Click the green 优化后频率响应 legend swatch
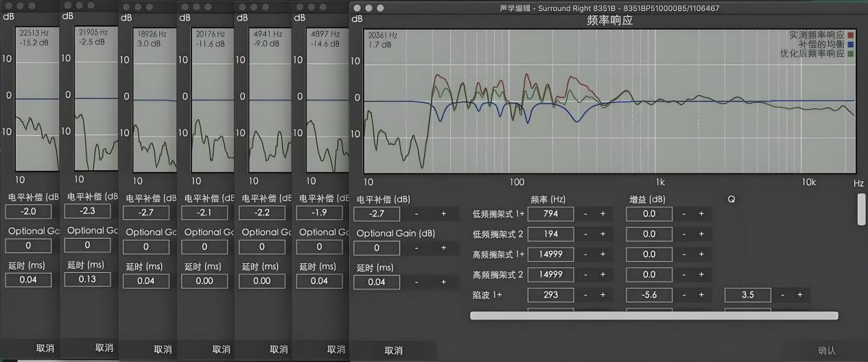 851,53
